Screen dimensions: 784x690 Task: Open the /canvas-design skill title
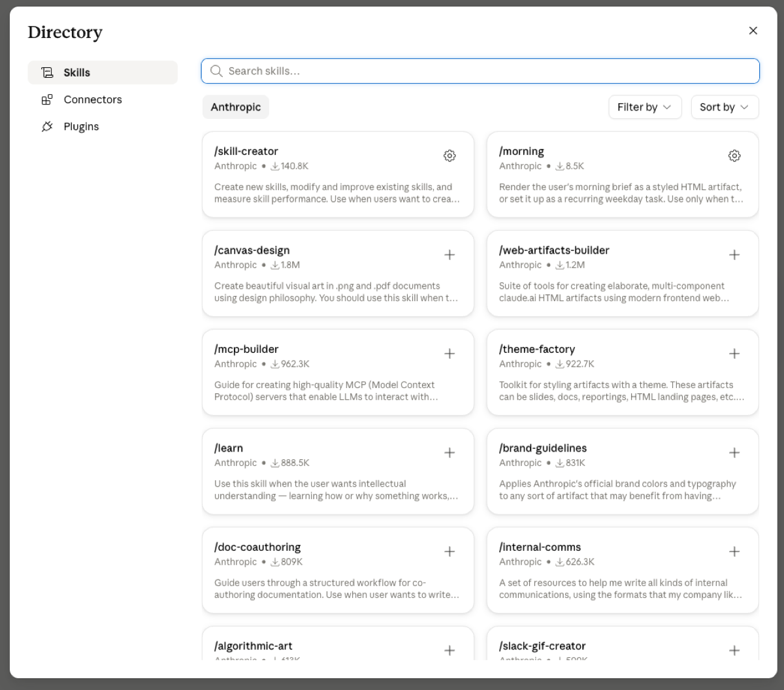click(x=252, y=250)
